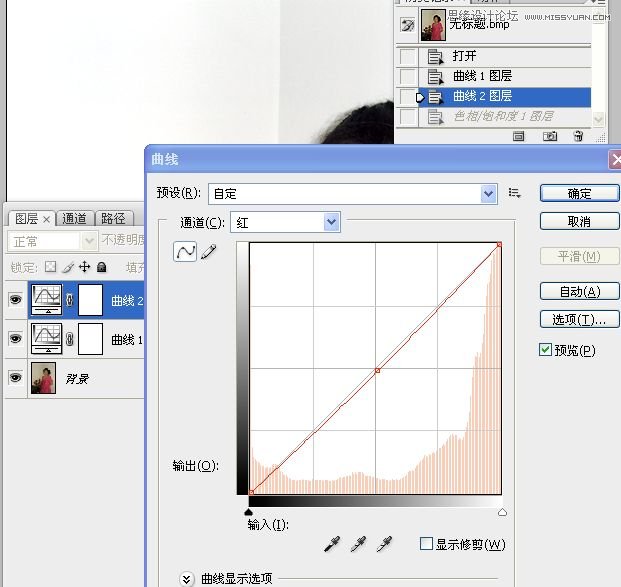The width and height of the screenshot is (621, 587).
Task: Select the pencil curve drawing tool
Action: [x=209, y=252]
